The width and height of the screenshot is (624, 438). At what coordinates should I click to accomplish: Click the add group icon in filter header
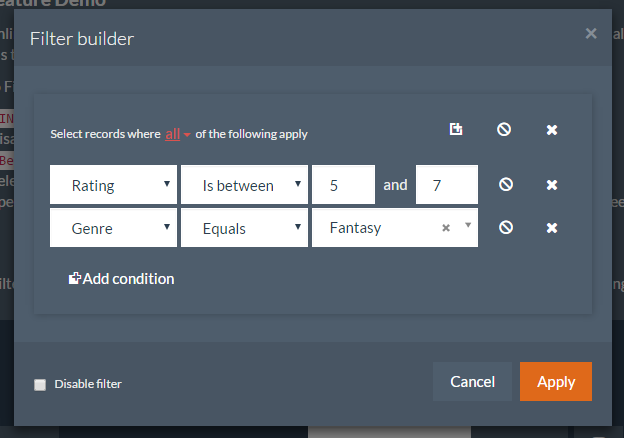coord(456,129)
